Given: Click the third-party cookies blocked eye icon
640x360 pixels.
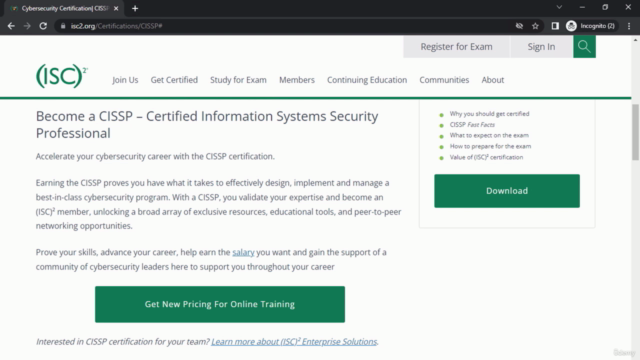Looking at the screenshot, I should (519, 26).
